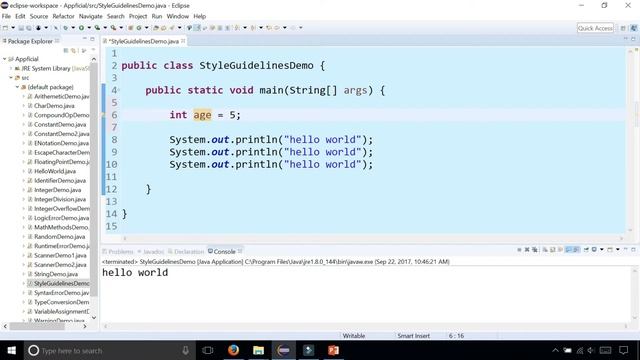Expand the JRE System Library node
This screenshot has width=640, height=360.
[x=11, y=69]
